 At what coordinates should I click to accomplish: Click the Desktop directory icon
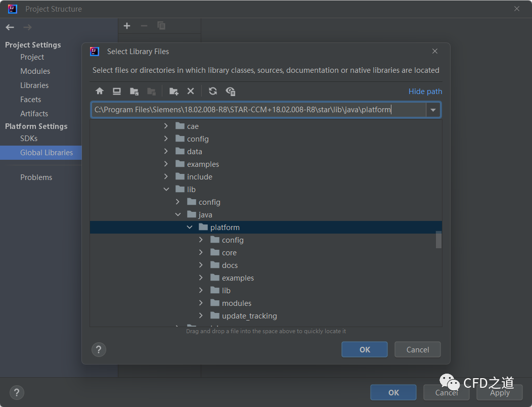117,91
